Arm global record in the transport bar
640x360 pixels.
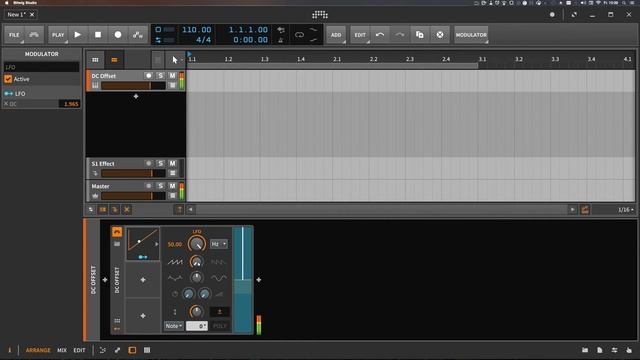point(118,35)
